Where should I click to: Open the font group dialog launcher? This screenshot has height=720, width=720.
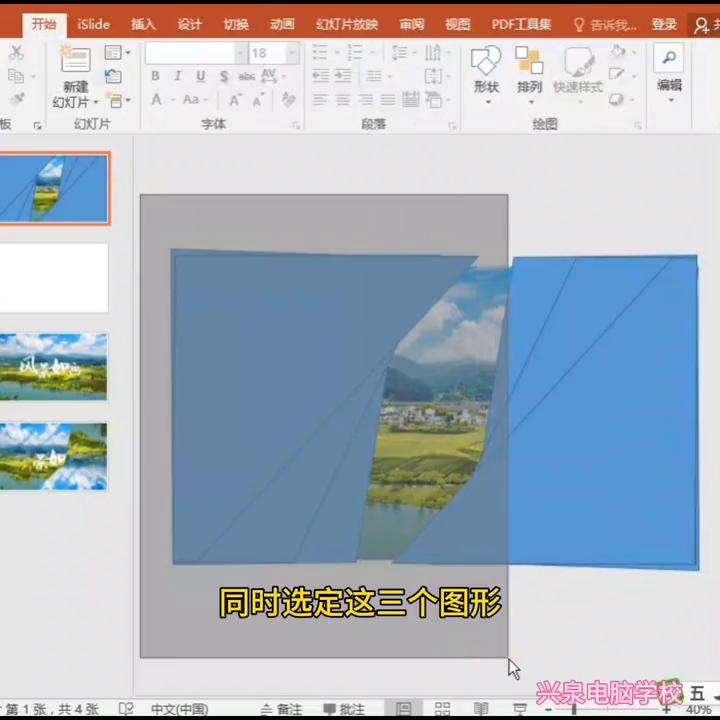[296, 125]
